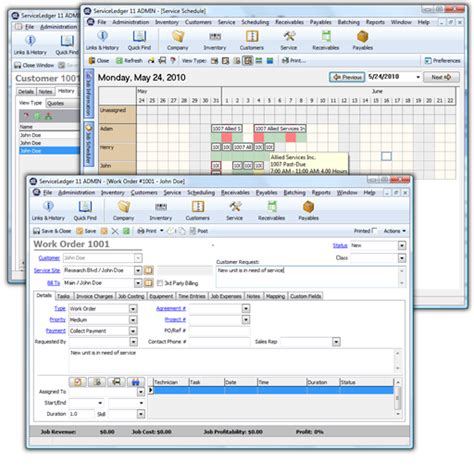Open the Service Site dropdown
The image size is (474, 474).
coord(138,270)
